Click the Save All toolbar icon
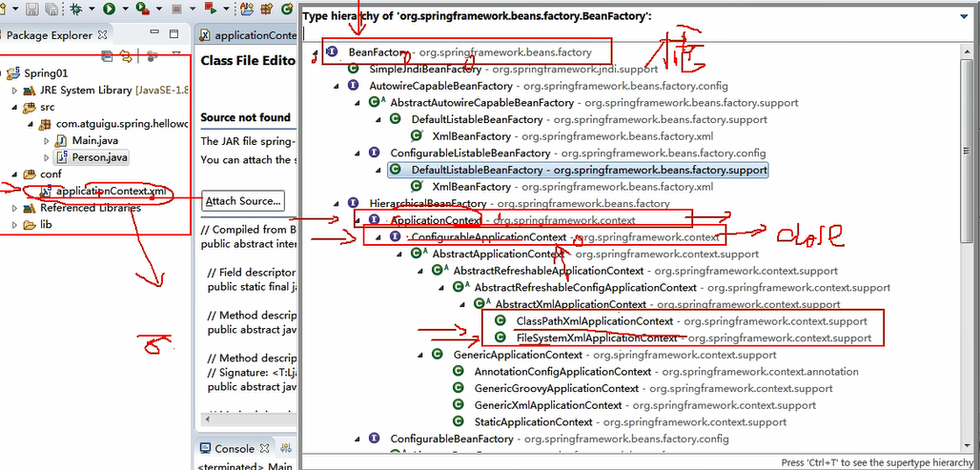 click(x=51, y=9)
